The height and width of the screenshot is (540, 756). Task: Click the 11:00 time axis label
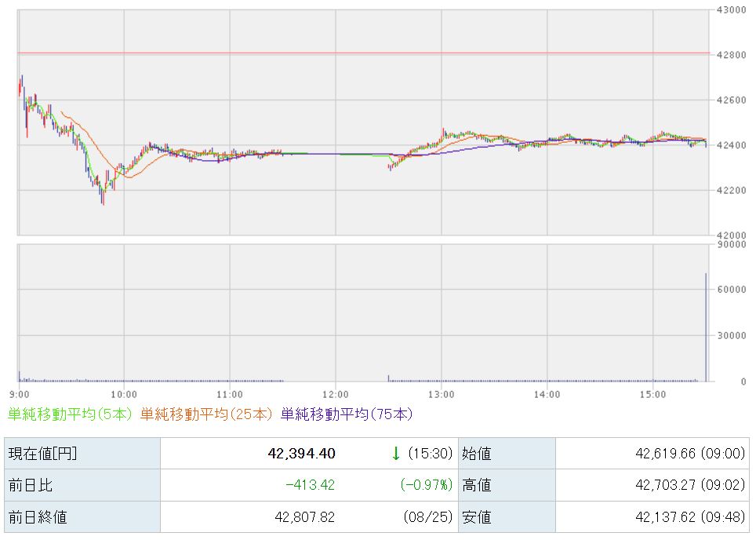pyautogui.click(x=230, y=394)
